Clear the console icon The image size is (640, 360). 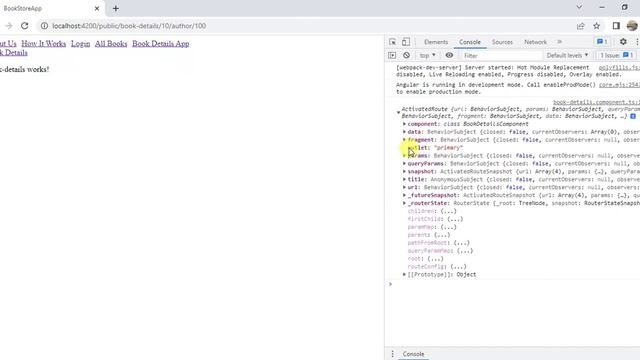point(407,55)
